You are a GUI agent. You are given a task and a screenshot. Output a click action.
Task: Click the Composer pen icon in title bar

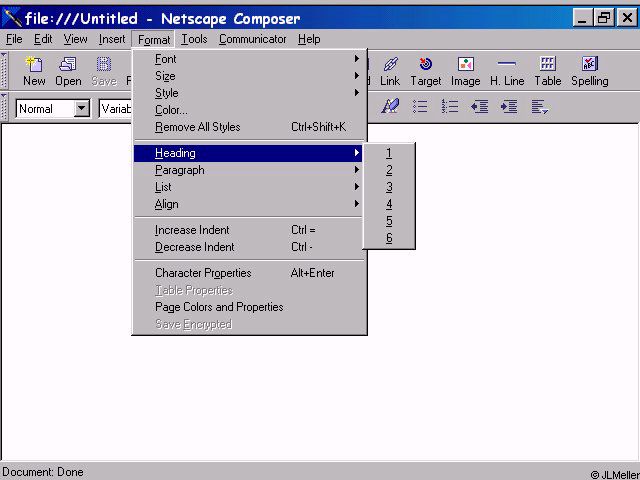(11, 18)
